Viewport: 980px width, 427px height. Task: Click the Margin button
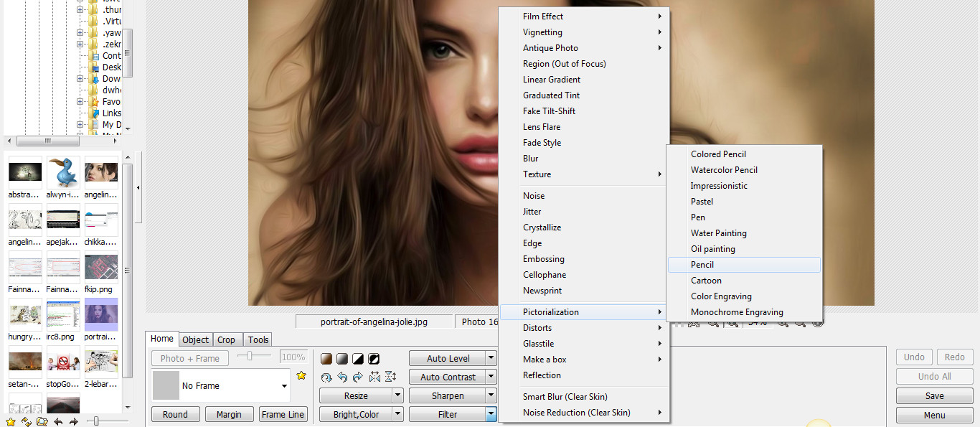229,414
